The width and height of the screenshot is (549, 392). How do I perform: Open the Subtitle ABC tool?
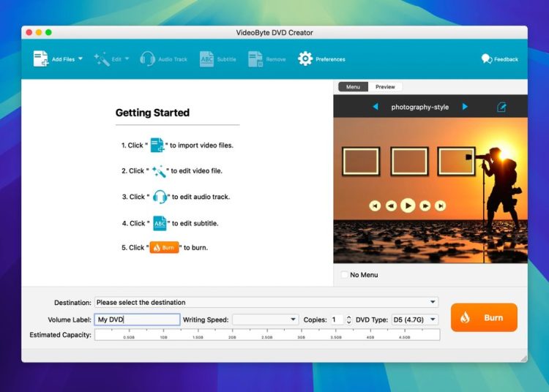click(207, 59)
